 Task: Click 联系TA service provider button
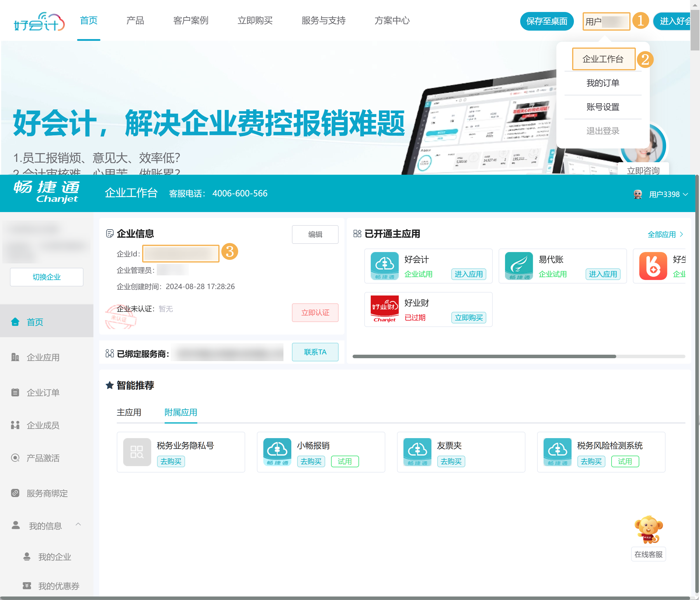[315, 352]
